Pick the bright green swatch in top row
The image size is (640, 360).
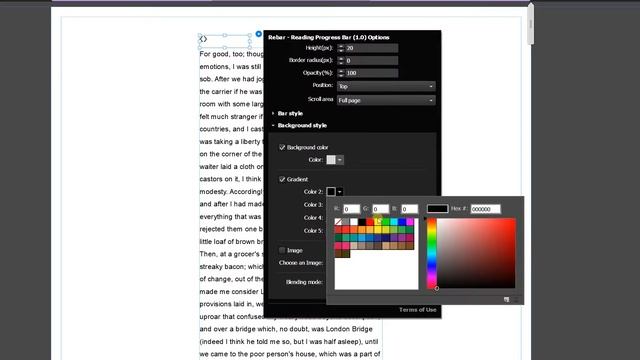pyautogui.click(x=386, y=222)
